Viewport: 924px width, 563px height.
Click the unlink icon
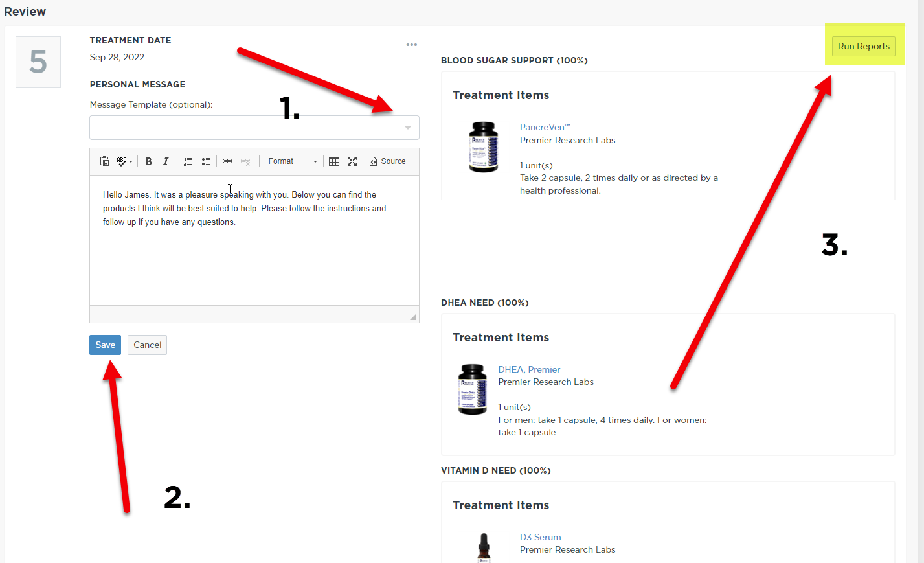(245, 161)
